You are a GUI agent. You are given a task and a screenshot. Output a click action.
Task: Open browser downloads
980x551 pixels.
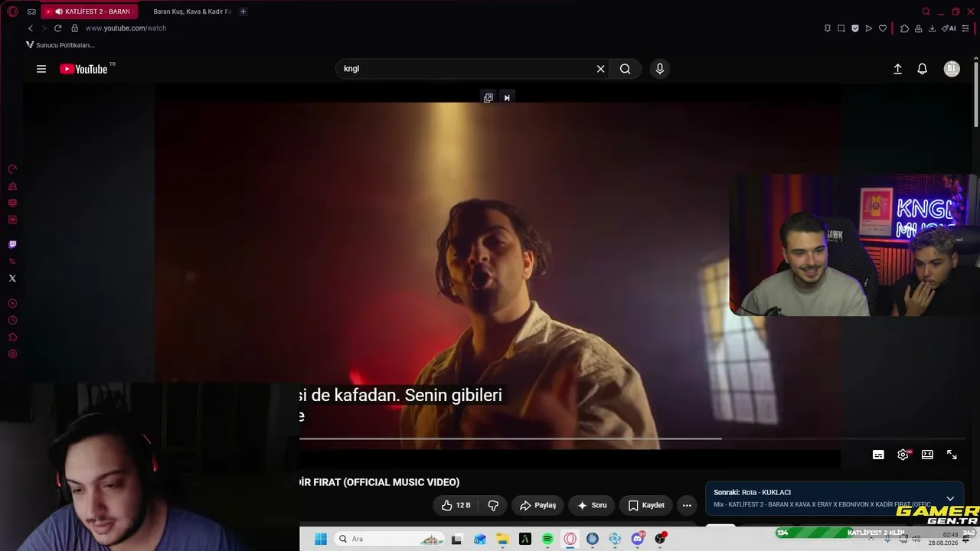[932, 28]
